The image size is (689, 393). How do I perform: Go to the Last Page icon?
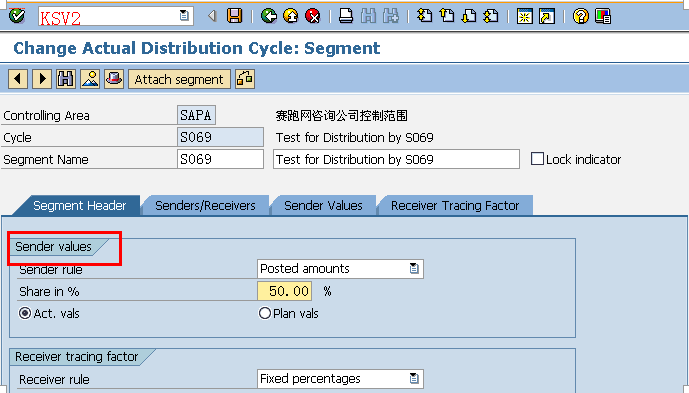tap(491, 16)
